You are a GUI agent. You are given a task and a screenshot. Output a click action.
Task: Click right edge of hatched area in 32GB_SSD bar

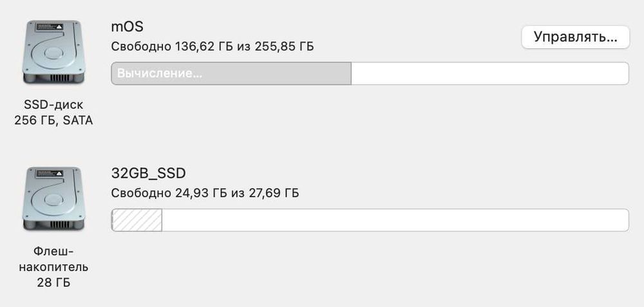click(x=161, y=220)
